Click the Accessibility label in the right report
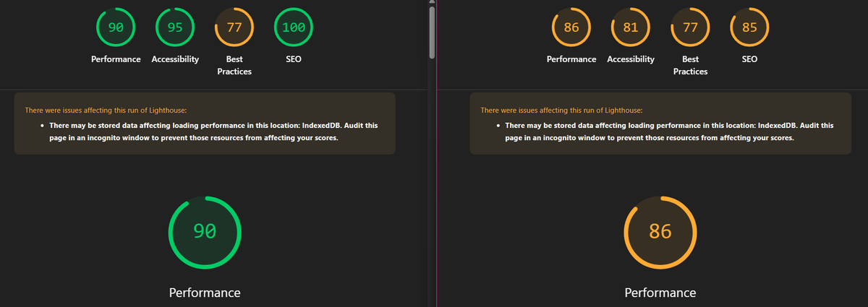The image size is (868, 307). (631, 59)
